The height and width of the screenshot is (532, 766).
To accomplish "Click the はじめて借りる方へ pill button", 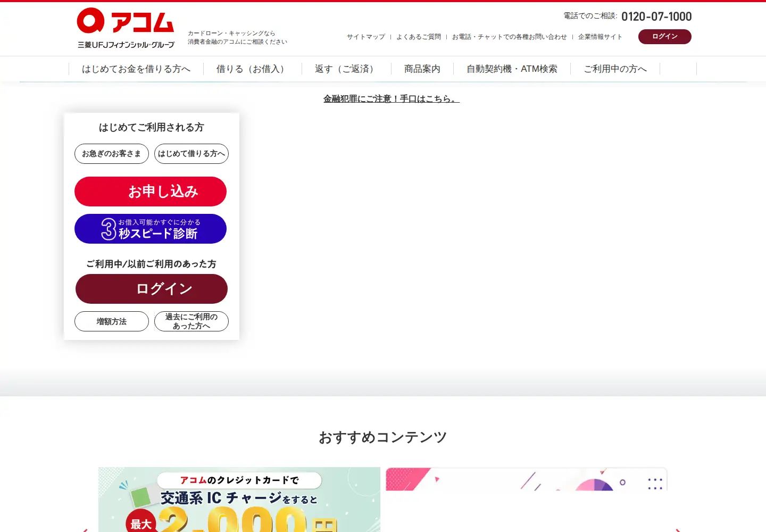I will coord(191,154).
